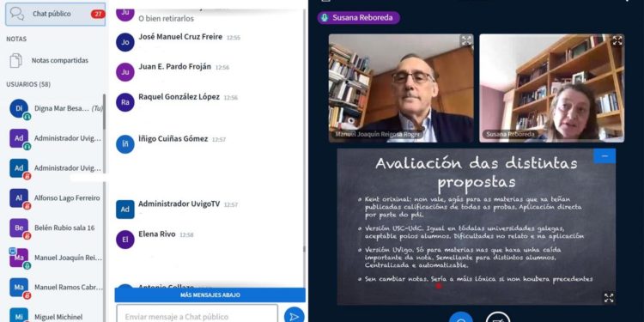
Task: Click MÁS MENSAJES ABAJO button
Action: pos(210,295)
